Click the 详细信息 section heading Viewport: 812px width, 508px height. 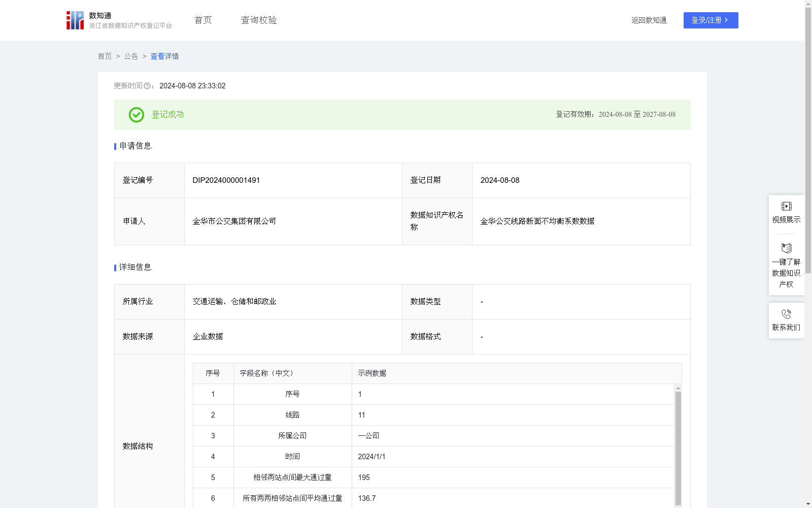click(x=136, y=268)
